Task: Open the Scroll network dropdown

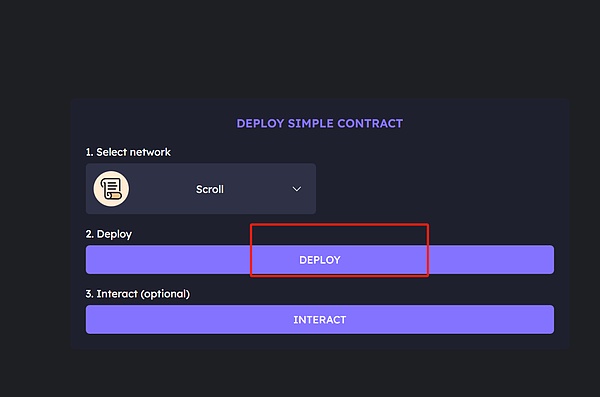Action: (x=201, y=189)
